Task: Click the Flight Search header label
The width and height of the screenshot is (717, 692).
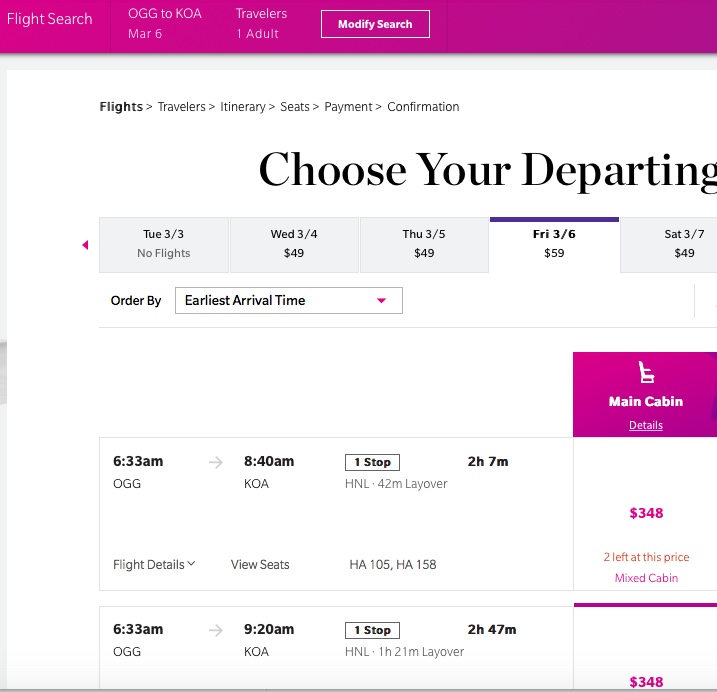Action: click(49, 19)
